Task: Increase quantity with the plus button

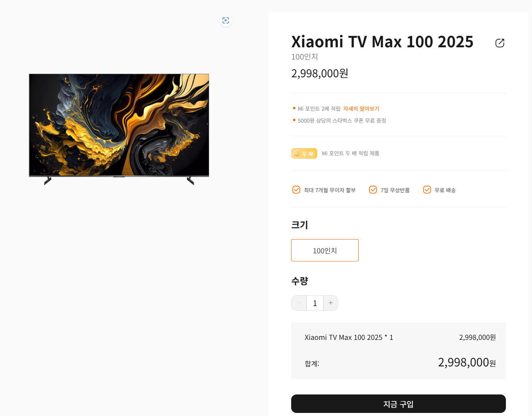Action: (331, 303)
